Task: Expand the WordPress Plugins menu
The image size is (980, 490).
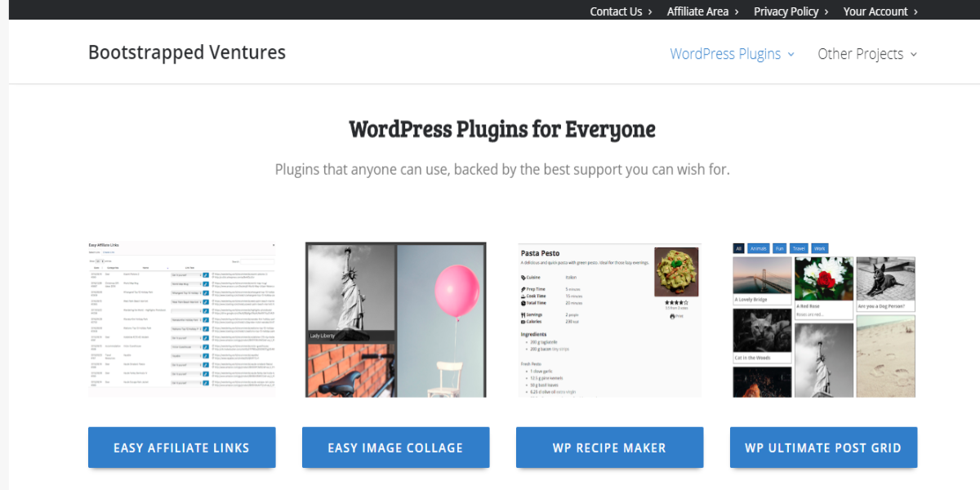Action: coord(732,54)
